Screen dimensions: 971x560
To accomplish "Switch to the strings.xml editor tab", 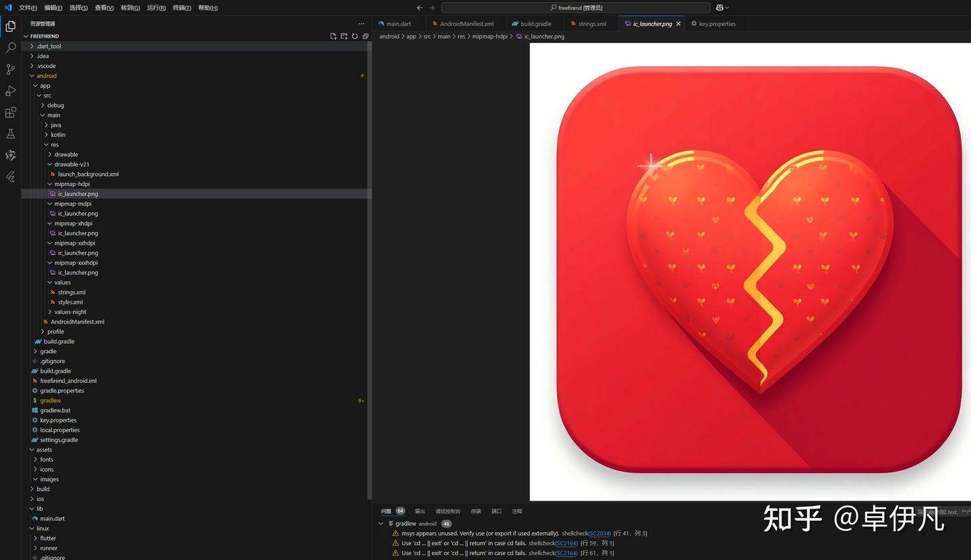I will click(592, 24).
